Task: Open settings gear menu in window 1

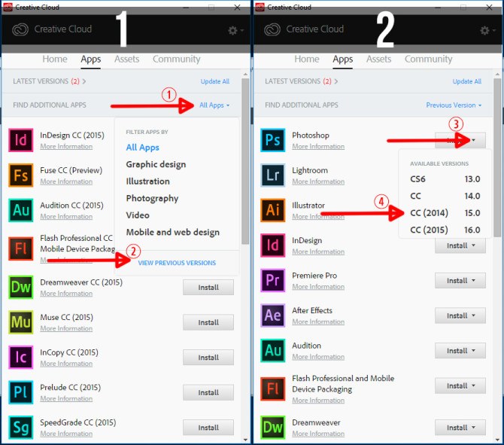Action: click(x=235, y=30)
